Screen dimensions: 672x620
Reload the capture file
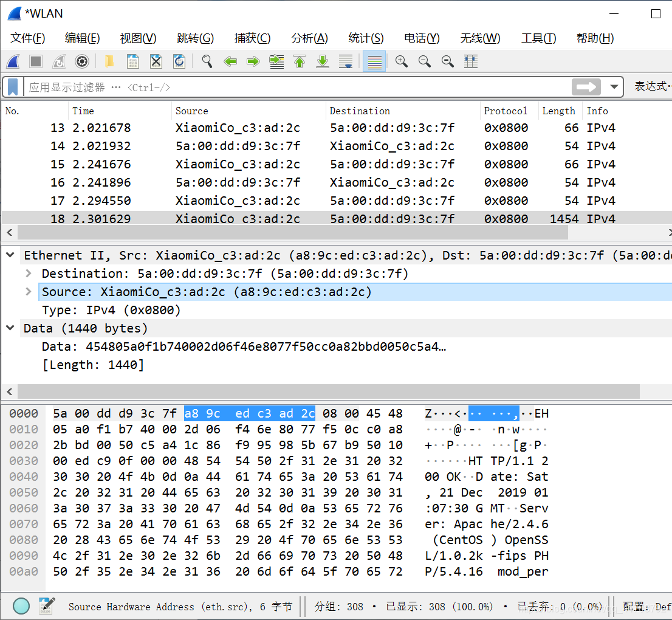coord(179,62)
